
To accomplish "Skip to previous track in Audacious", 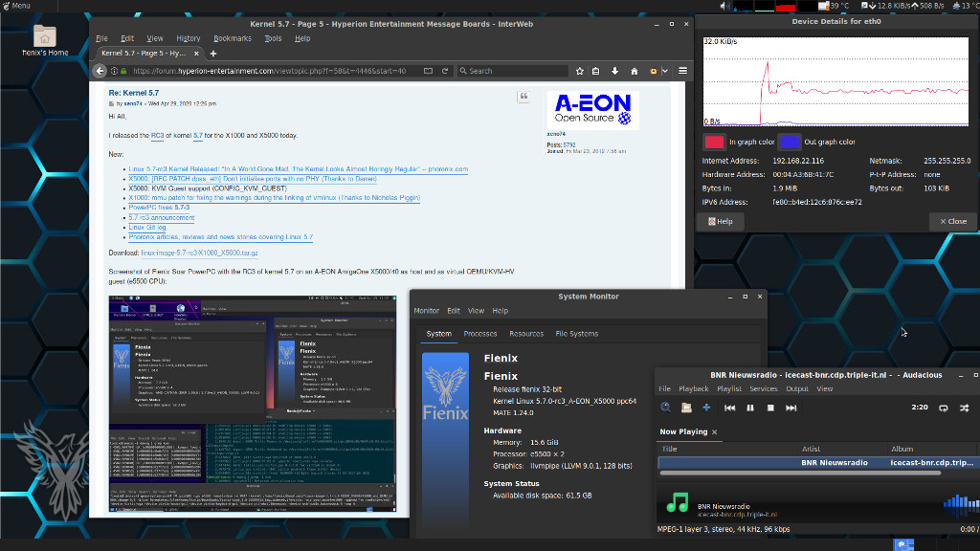I will (729, 408).
